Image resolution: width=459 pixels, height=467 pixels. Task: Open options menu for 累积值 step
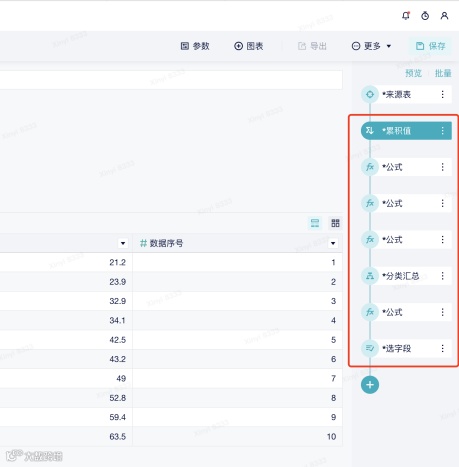pos(442,131)
